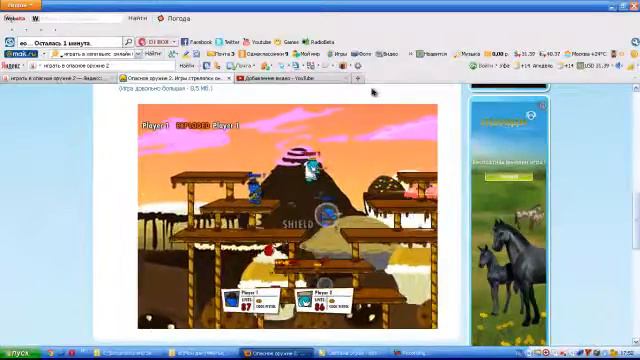Click the magnifier search icon in Skype toolbar
640x360 pixels.
128,42
